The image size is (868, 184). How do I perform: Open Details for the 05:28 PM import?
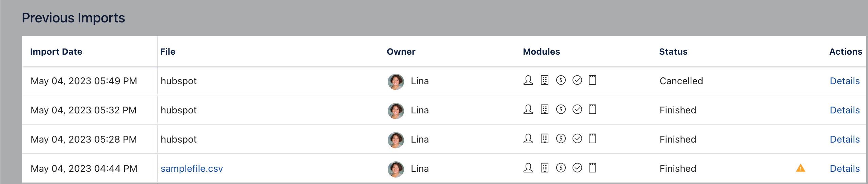point(845,139)
